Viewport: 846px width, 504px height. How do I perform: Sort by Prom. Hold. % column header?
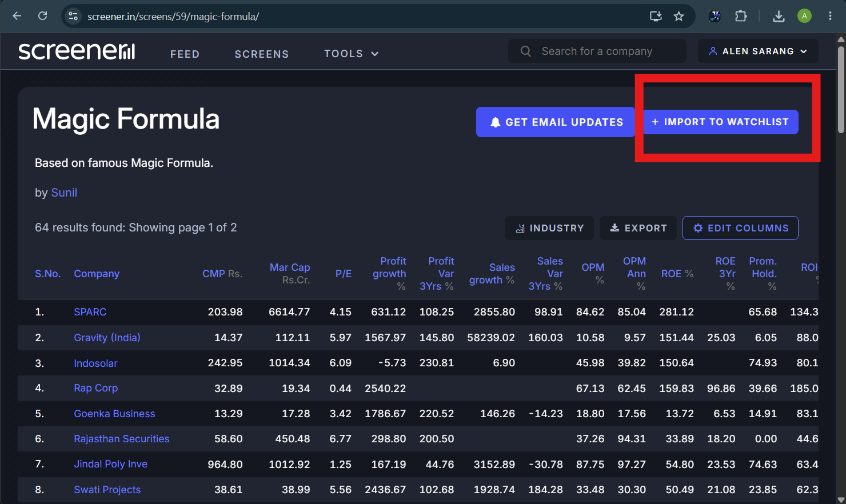(x=763, y=274)
